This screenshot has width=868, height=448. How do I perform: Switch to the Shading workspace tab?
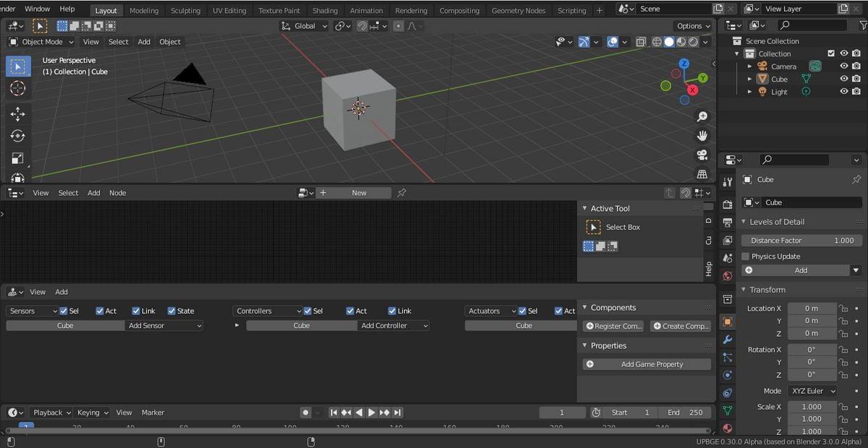(325, 11)
